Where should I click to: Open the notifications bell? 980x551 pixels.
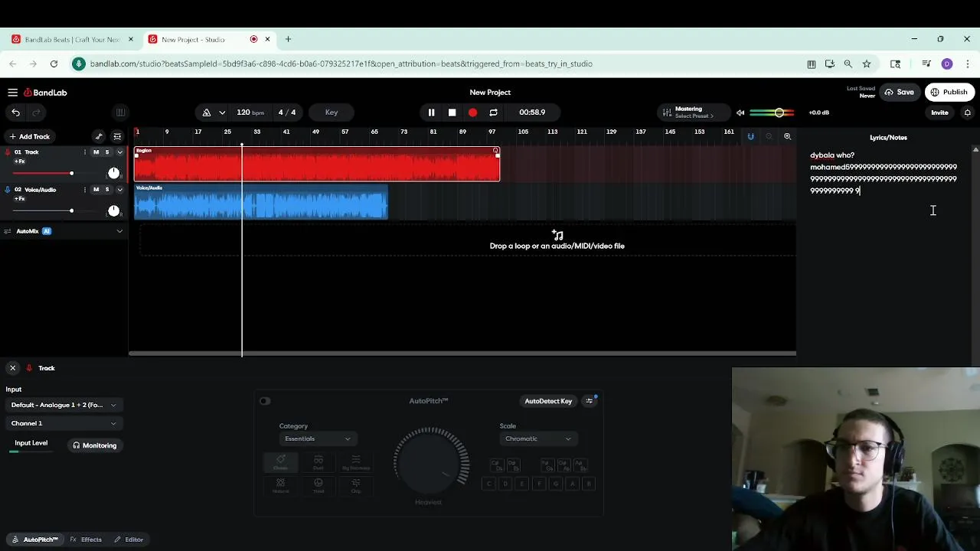(968, 112)
